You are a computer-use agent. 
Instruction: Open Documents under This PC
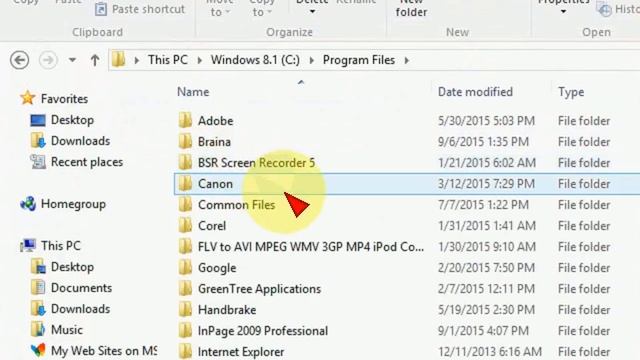[x=81, y=288]
